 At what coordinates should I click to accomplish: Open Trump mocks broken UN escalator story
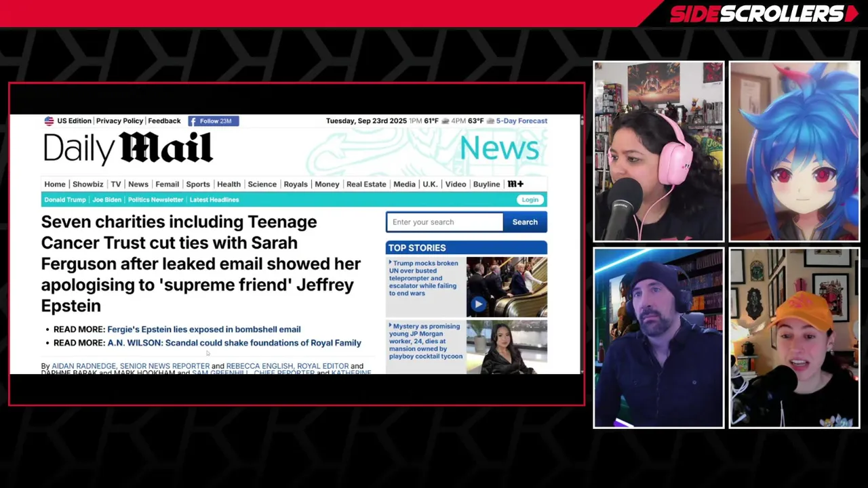[x=425, y=278]
